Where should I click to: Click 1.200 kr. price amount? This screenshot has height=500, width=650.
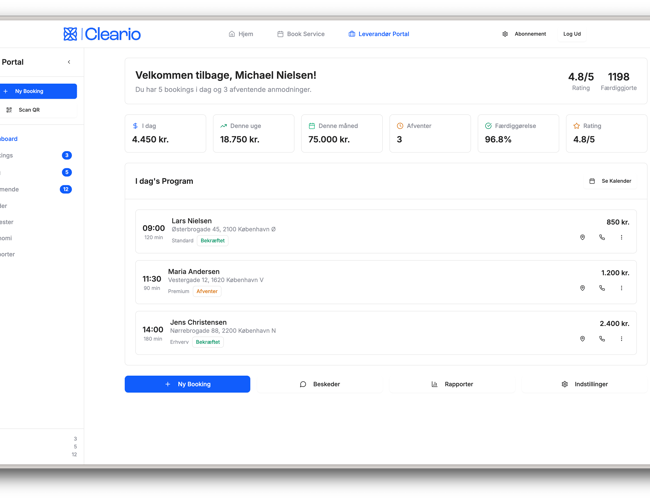pyautogui.click(x=615, y=273)
